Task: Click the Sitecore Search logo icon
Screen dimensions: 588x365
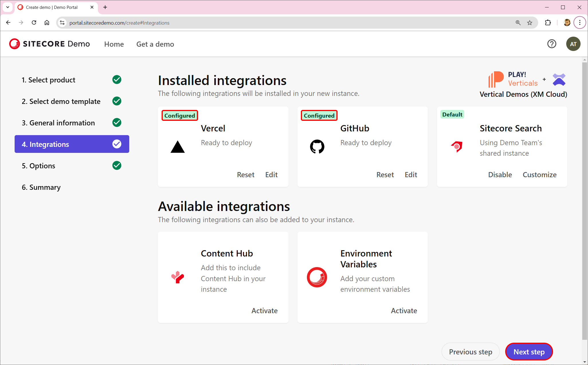Action: point(456,147)
